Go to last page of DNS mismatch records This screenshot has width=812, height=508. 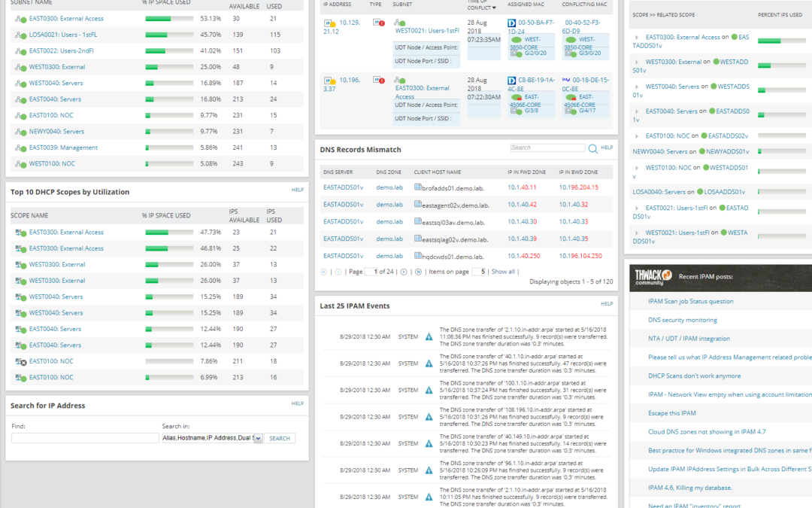point(419,272)
